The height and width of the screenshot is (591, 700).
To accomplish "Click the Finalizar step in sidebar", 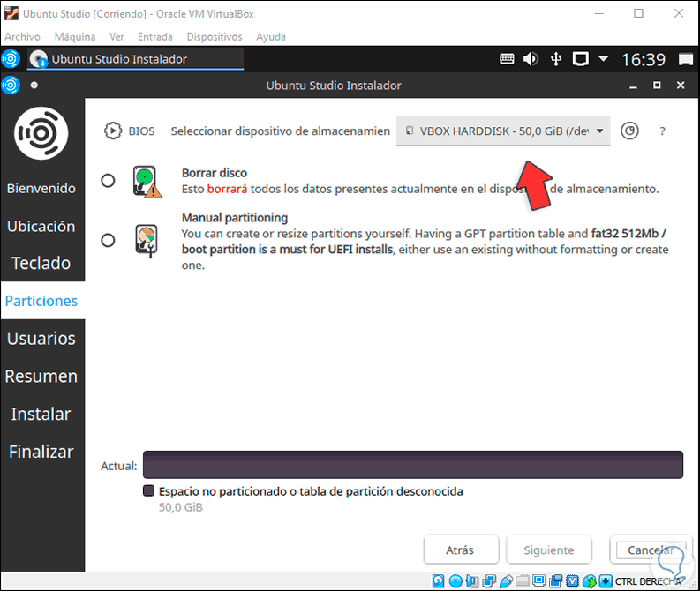I will [41, 452].
